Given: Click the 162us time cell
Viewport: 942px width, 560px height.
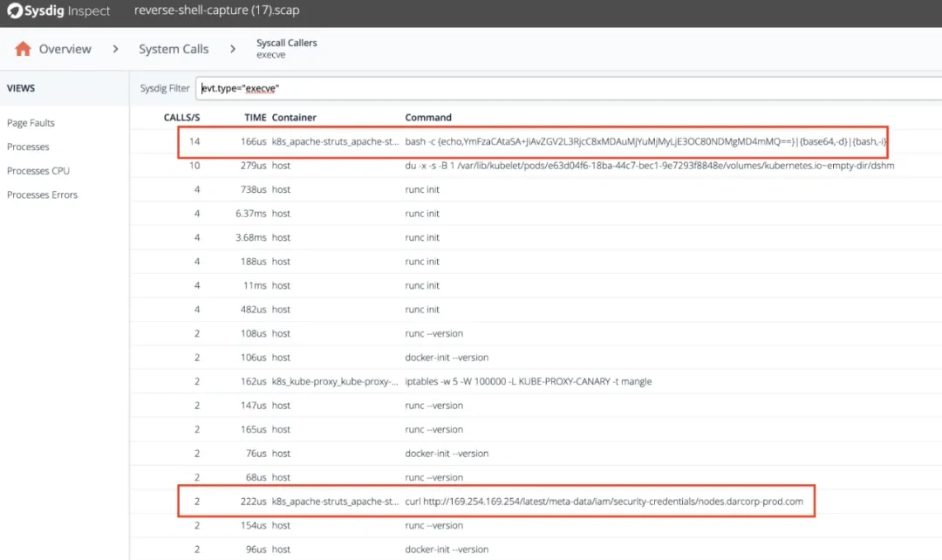Looking at the screenshot, I should tap(254, 381).
